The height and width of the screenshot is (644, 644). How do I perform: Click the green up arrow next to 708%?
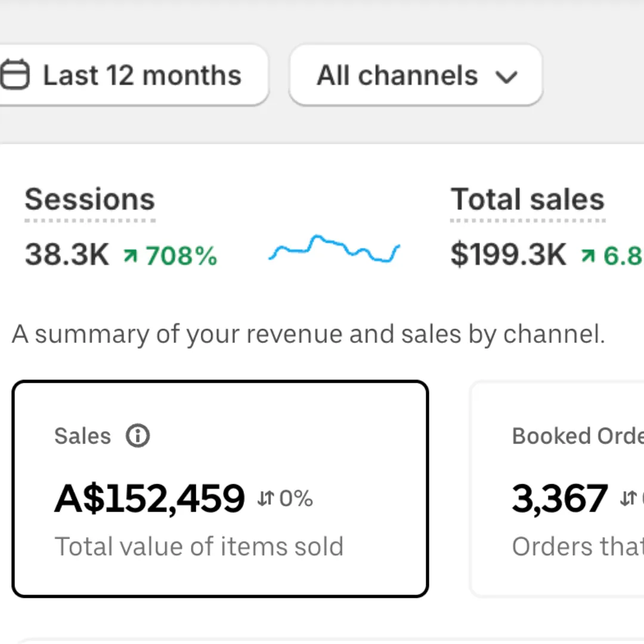[x=130, y=256]
